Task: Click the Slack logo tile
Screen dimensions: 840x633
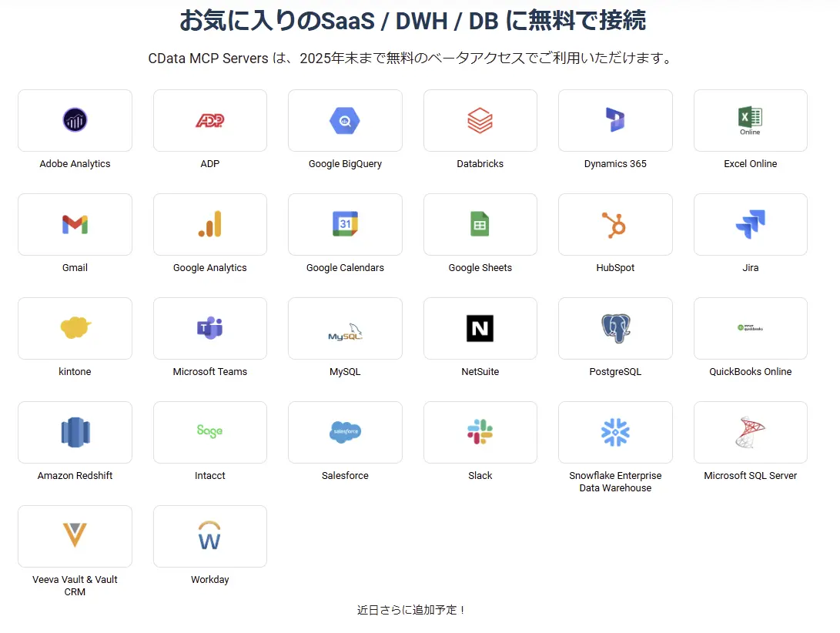Action: coord(480,432)
